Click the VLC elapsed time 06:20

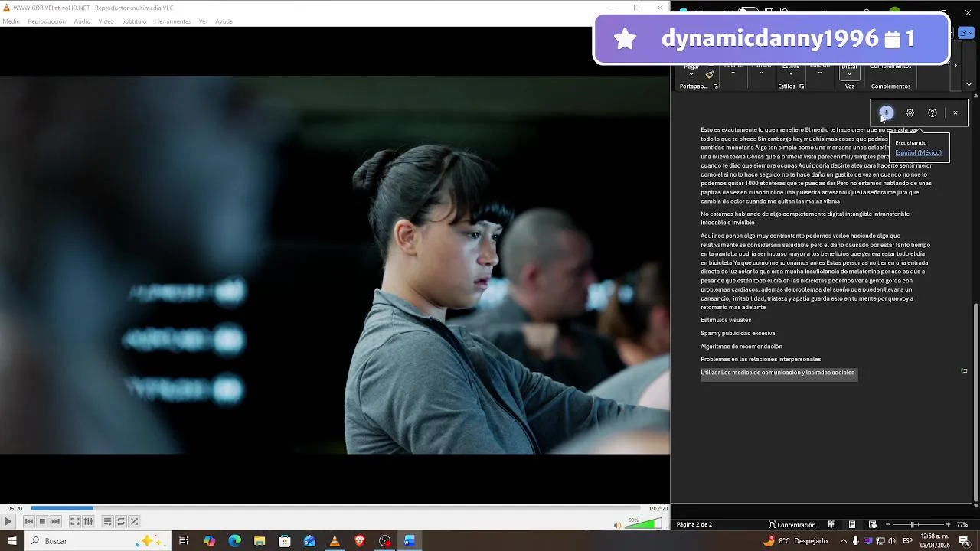click(15, 508)
